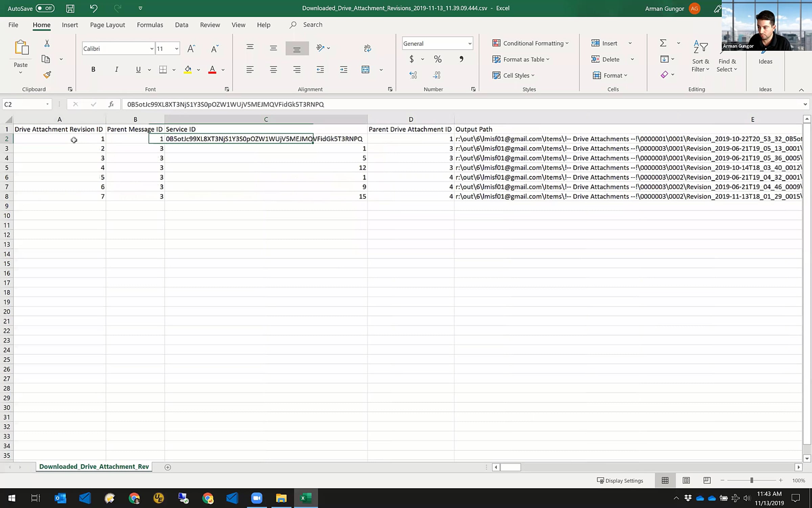Click the AutoSum sigma icon
This screenshot has height=508, width=812.
tap(663, 43)
